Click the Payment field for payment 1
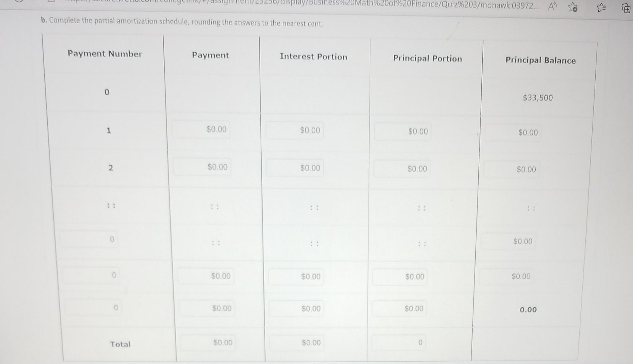The width and height of the screenshot is (633, 364). pyautogui.click(x=201, y=130)
